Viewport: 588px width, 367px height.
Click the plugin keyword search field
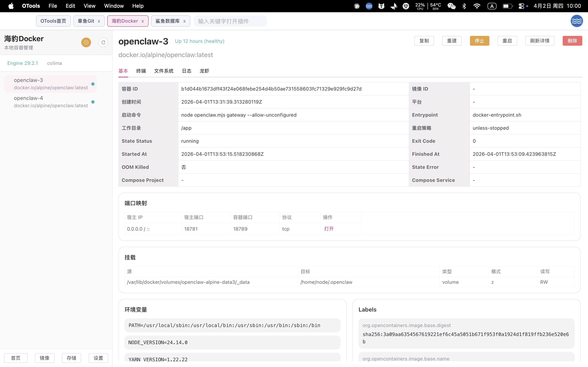pos(230,21)
